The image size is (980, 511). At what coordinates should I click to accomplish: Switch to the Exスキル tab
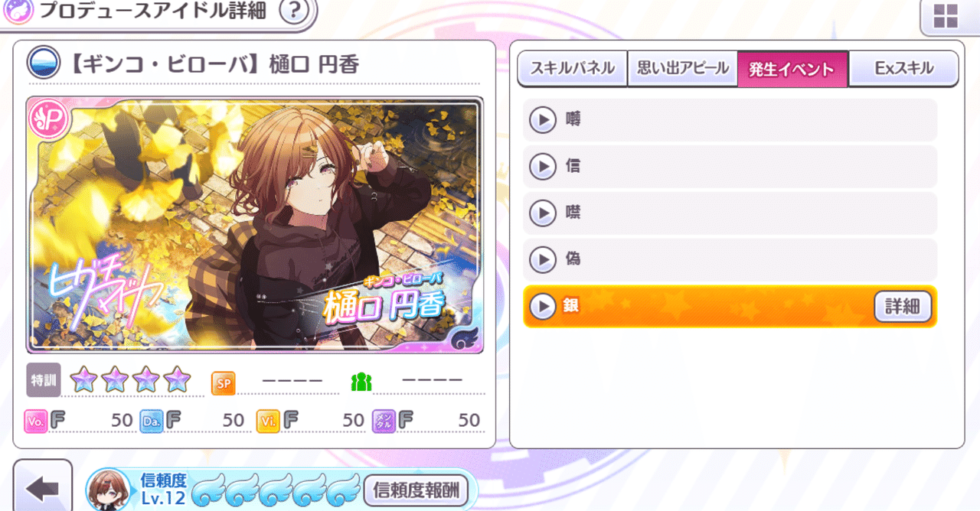coord(903,69)
